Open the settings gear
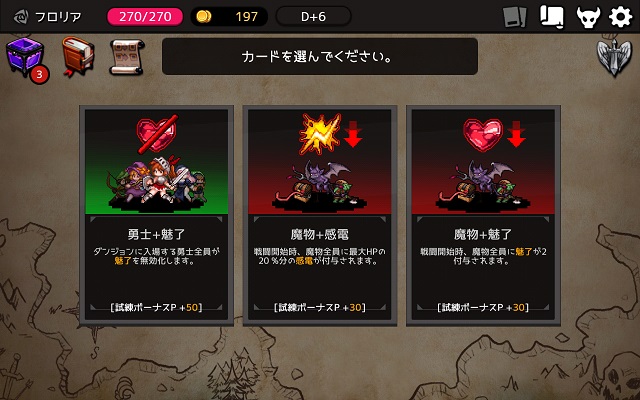Viewport: 640px width, 400px height. [x=620, y=17]
